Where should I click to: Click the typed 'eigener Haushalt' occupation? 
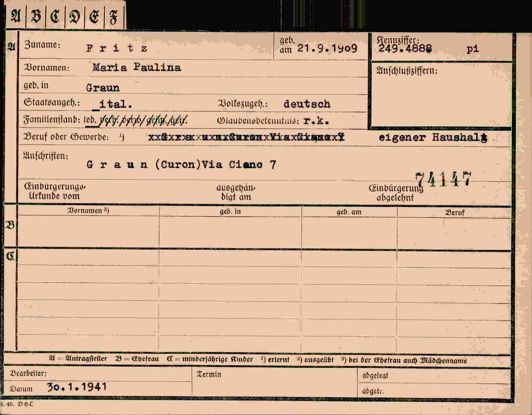pyautogui.click(x=433, y=138)
